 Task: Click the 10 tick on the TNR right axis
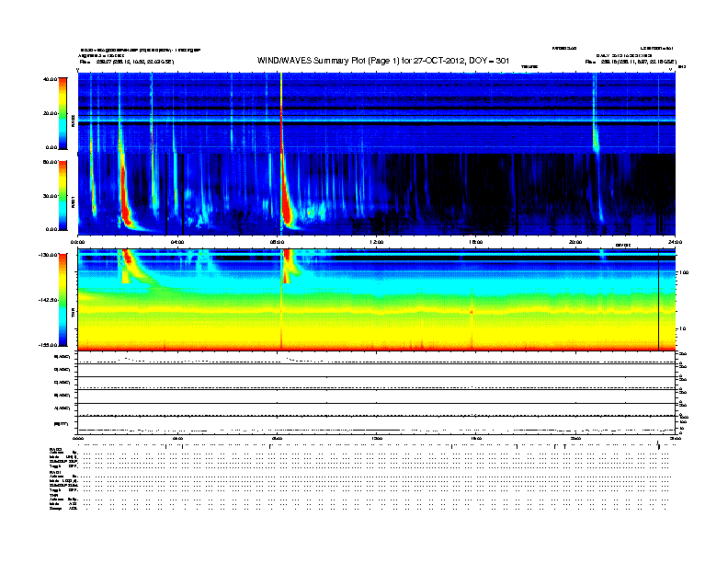click(682, 329)
